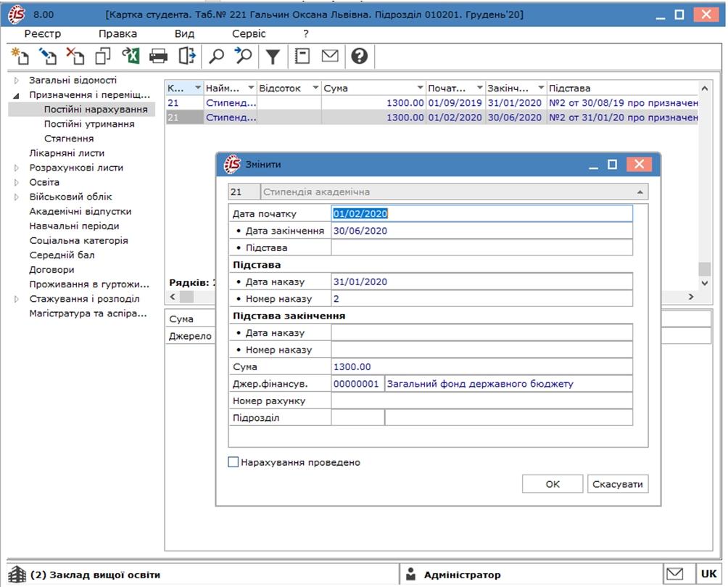Export the list to Excel
The image size is (728, 587).
coord(131,56)
